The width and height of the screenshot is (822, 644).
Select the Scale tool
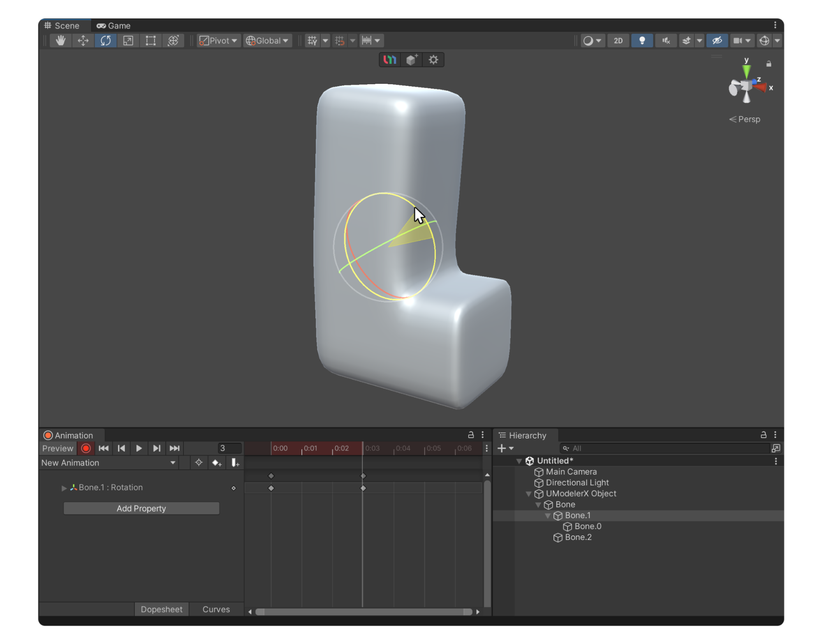tap(128, 41)
